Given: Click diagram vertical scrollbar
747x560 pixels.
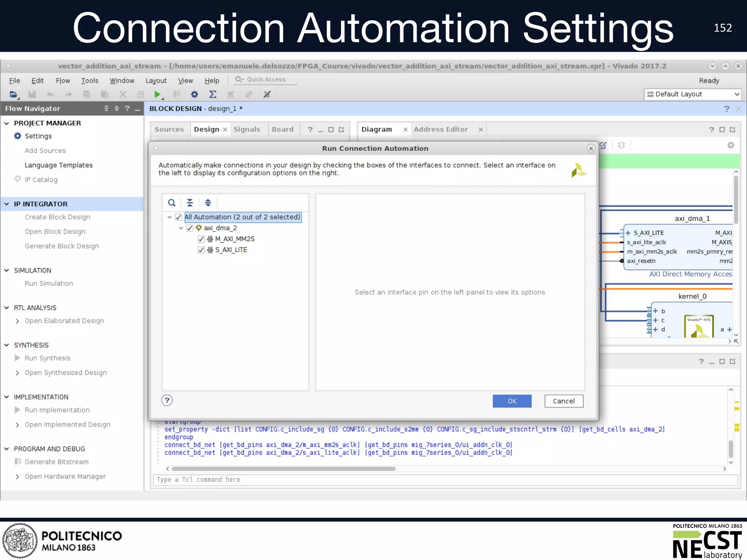Looking at the screenshot, I should point(736,200).
